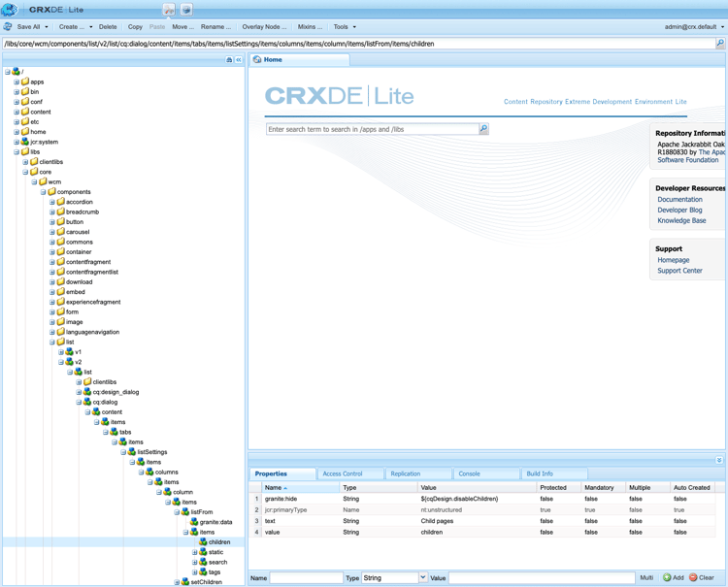The width and height of the screenshot is (728, 587).
Task: Expand the v1 node
Action: (x=61, y=352)
